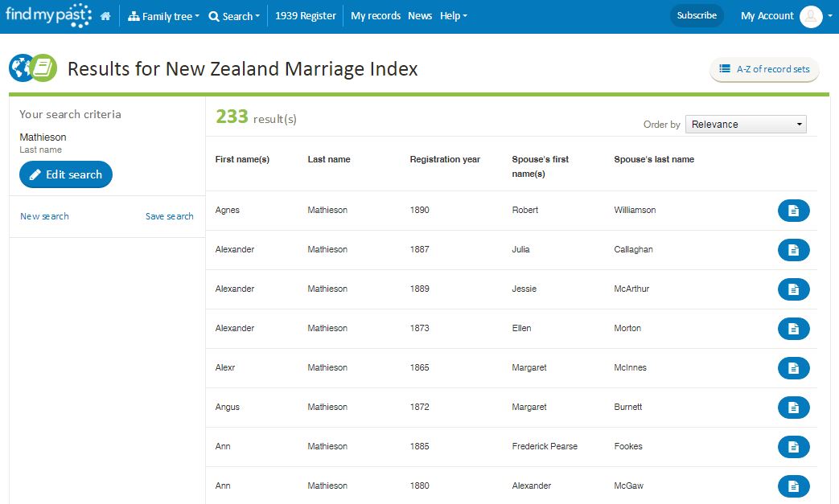The image size is (839, 504).
Task: Click the findmypast logo
Action: (x=48, y=15)
